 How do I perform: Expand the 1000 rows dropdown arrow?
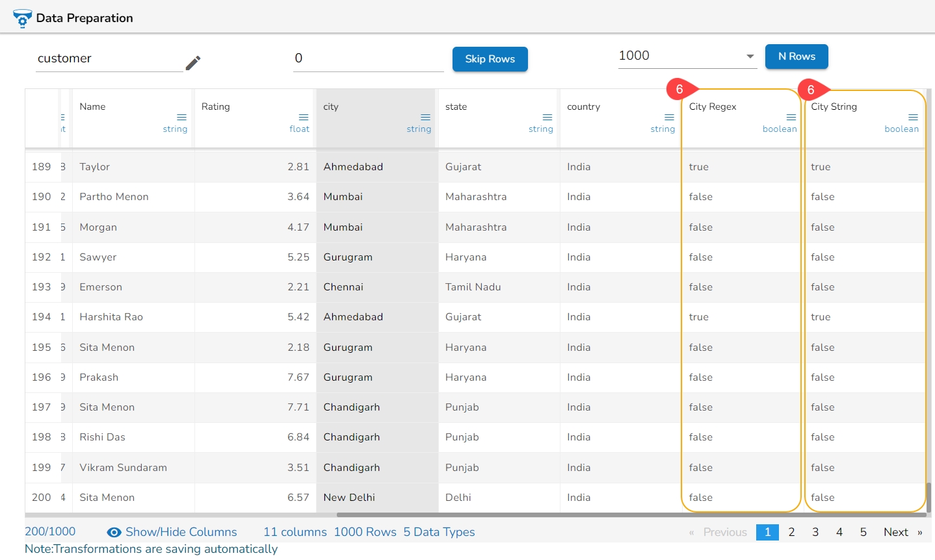tap(750, 57)
